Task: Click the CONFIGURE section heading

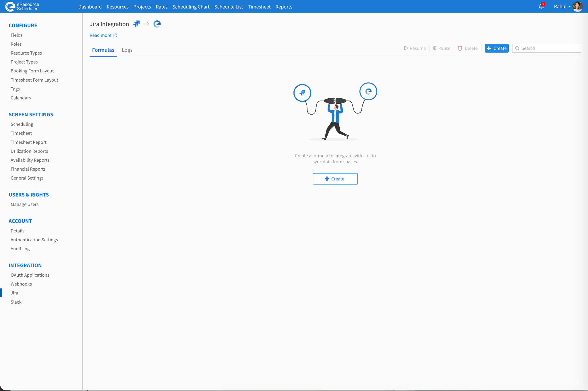Action: 23,25
